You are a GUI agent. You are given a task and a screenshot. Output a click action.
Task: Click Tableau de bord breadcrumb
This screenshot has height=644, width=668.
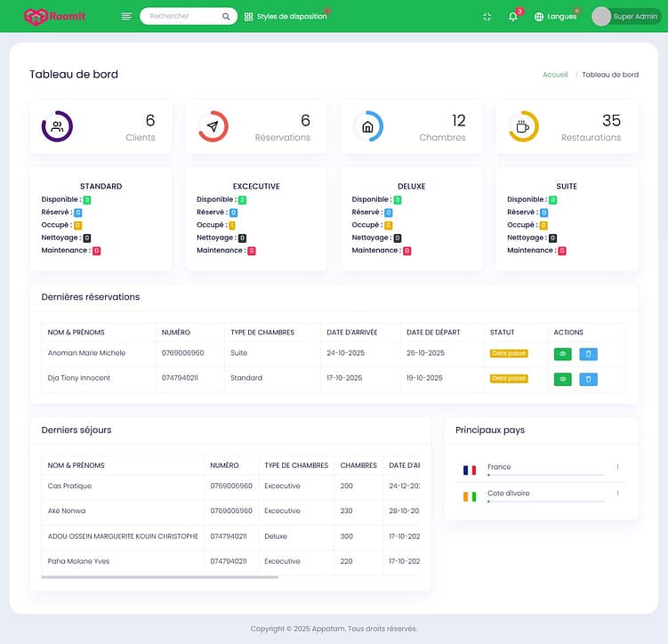pos(610,75)
